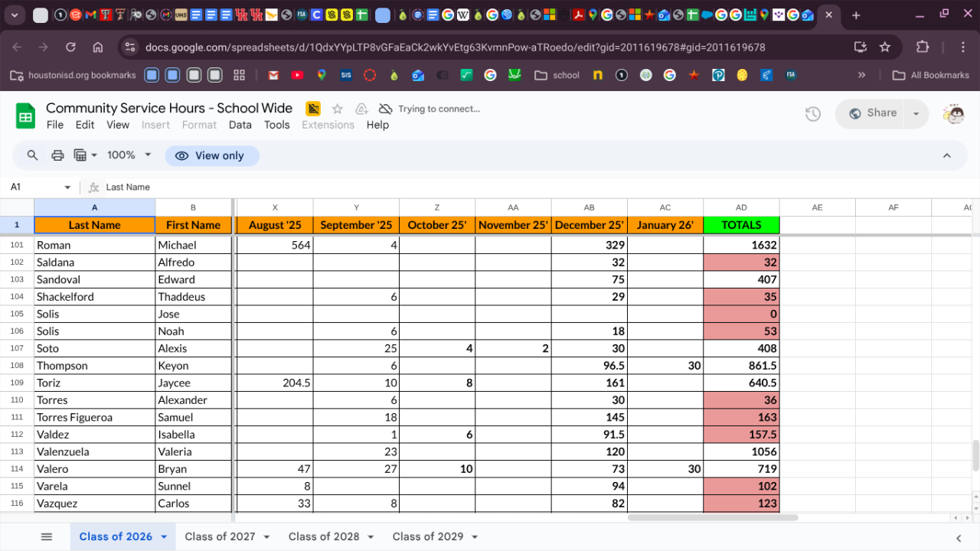Select the cell containing Shackelford
Viewport: 980px width, 551px height.
(95, 297)
